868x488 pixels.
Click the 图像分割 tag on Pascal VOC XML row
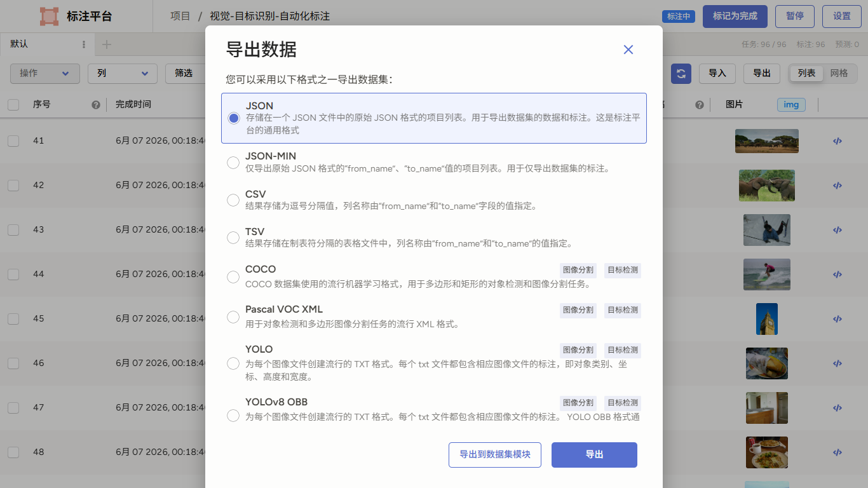[578, 310]
